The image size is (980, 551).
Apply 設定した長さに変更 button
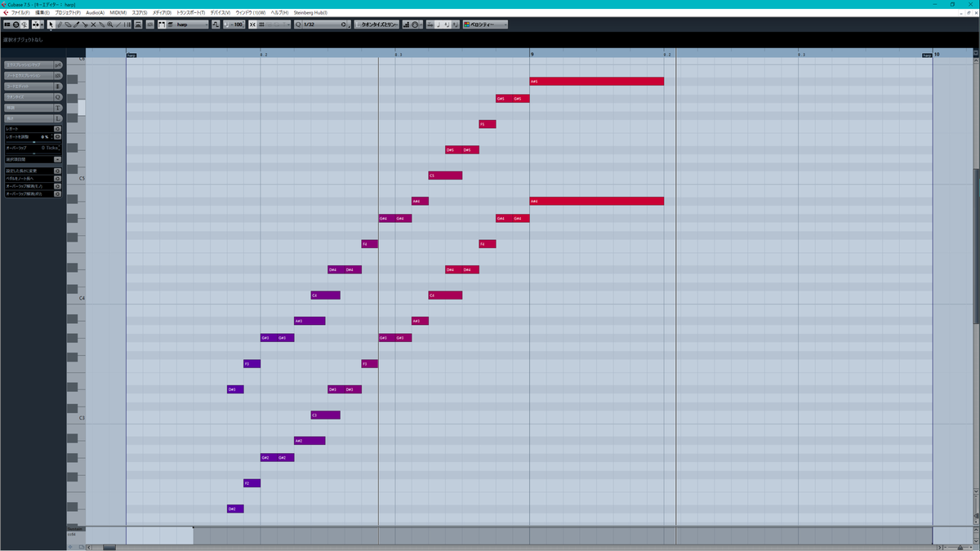point(58,171)
